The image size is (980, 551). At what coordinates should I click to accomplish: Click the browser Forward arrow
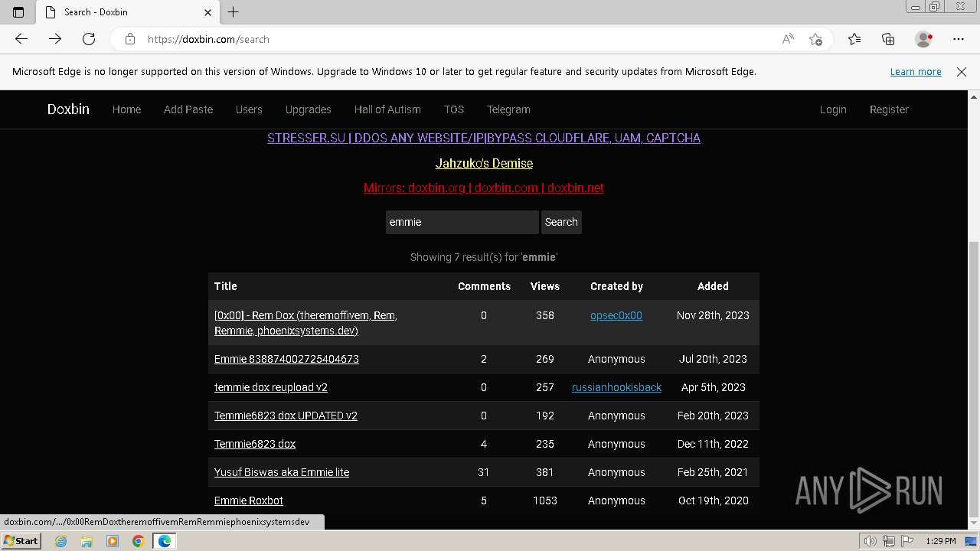[55, 39]
